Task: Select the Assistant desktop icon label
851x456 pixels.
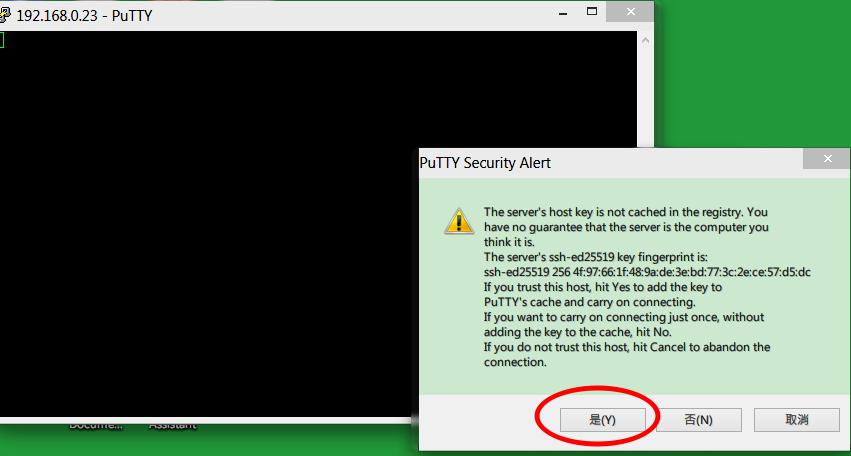Action: pos(172,425)
